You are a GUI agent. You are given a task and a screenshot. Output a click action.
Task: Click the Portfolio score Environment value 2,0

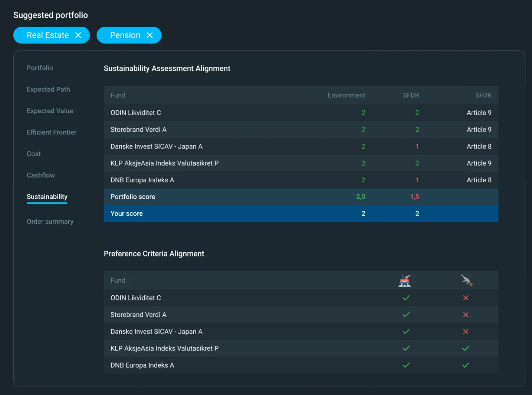(x=361, y=197)
